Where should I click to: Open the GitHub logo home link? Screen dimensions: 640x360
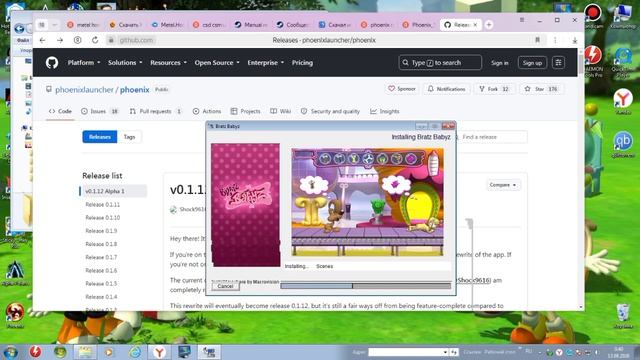tap(52, 63)
